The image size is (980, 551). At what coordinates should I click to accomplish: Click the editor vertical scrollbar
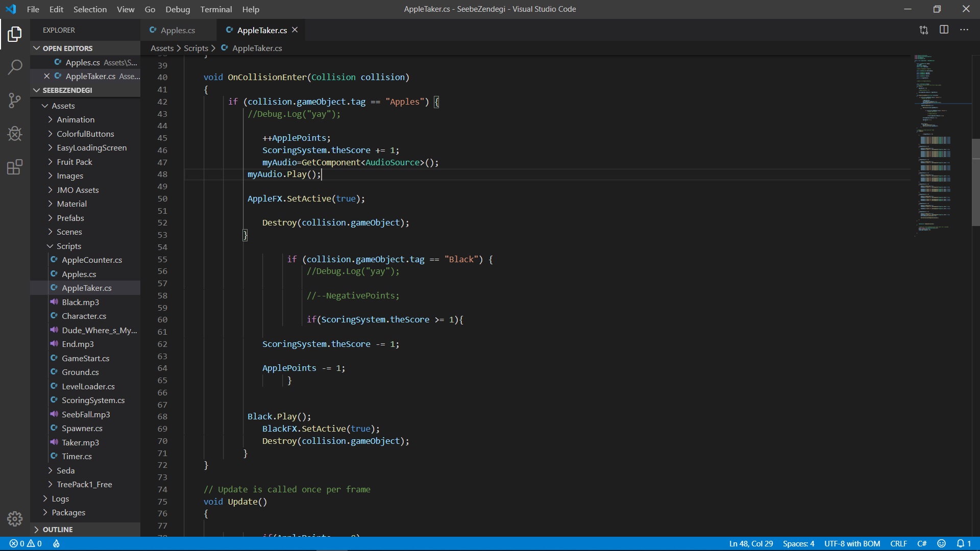pyautogui.click(x=975, y=182)
